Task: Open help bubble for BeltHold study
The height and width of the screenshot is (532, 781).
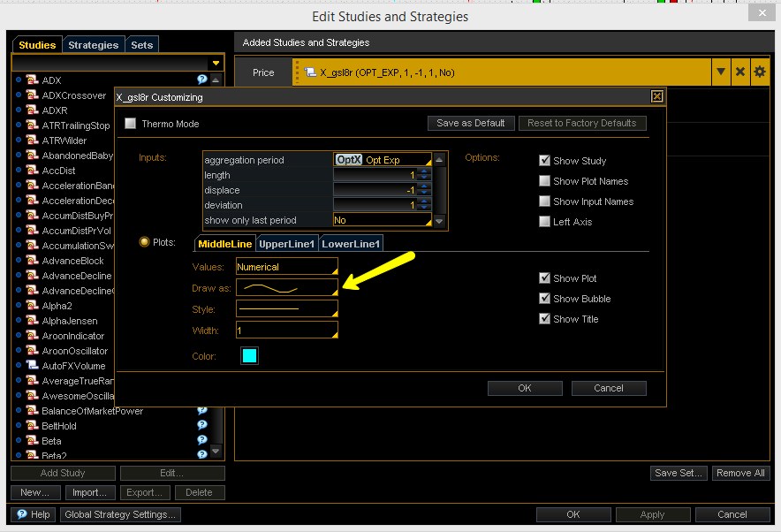Action: point(201,425)
